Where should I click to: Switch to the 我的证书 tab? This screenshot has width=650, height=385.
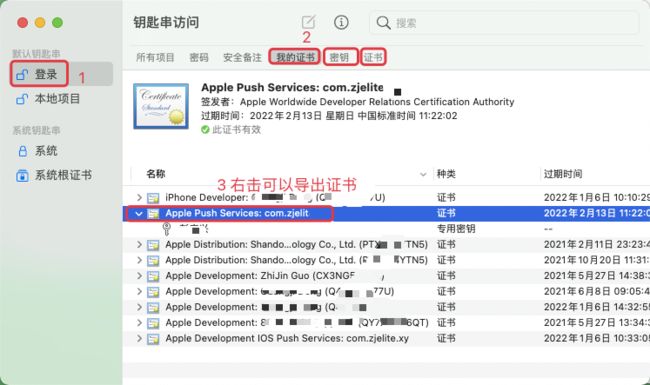(295, 57)
